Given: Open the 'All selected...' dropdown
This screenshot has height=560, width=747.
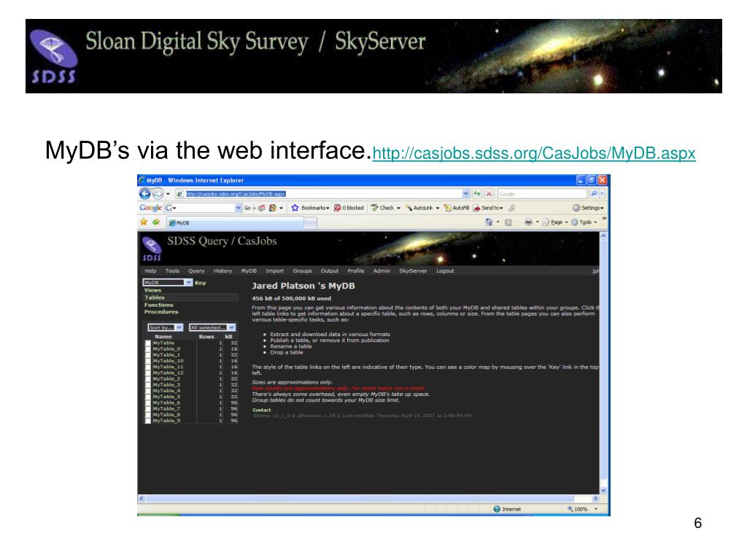Looking at the screenshot, I should (212, 327).
